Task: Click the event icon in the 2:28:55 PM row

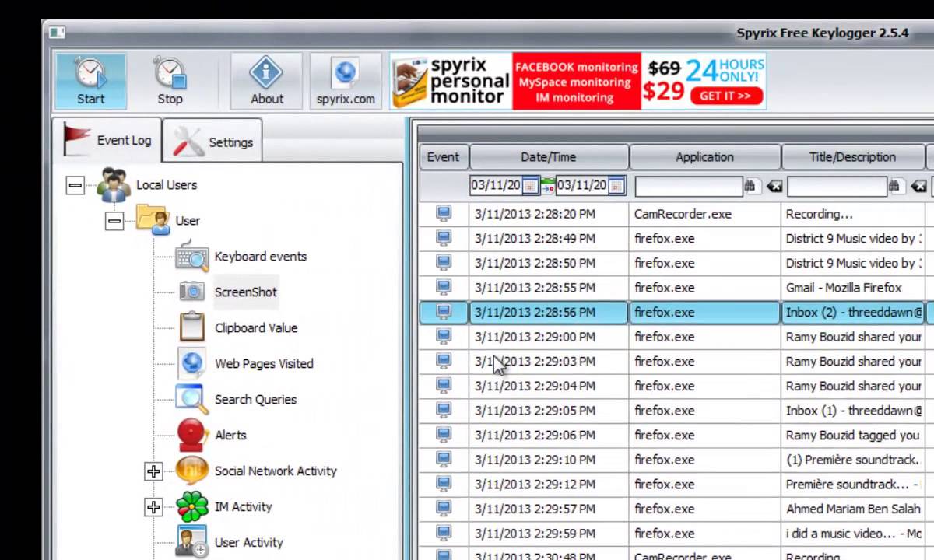Action: point(444,287)
